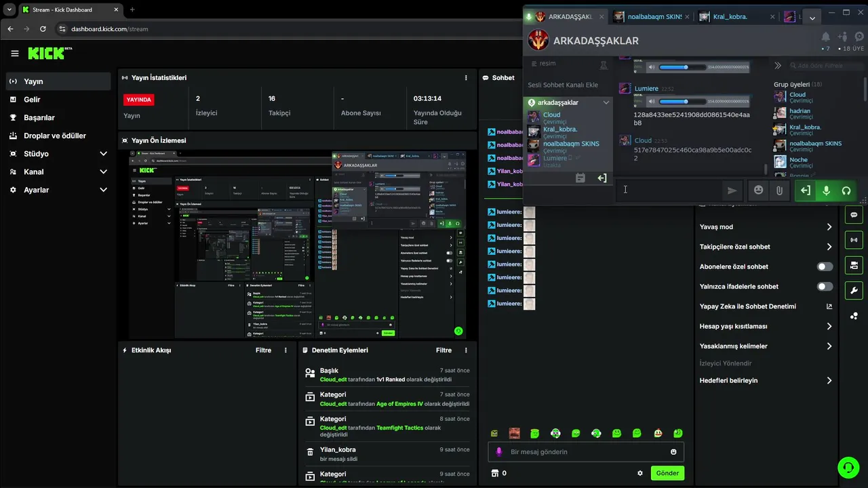
Task: Toggle Yalnızca ifadelerle sohbet switch
Action: [x=825, y=287]
